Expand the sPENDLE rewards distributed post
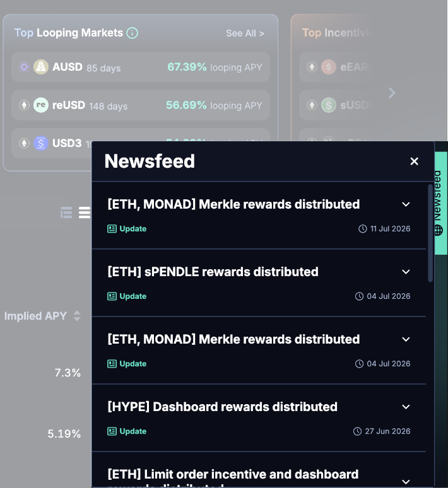Image resolution: width=448 pixels, height=488 pixels. click(x=406, y=272)
